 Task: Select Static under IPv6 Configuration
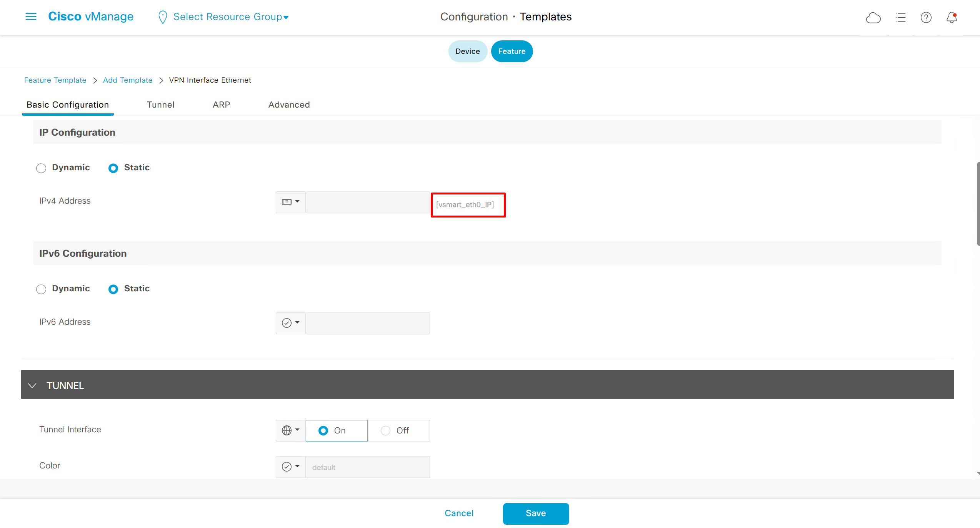tap(113, 289)
